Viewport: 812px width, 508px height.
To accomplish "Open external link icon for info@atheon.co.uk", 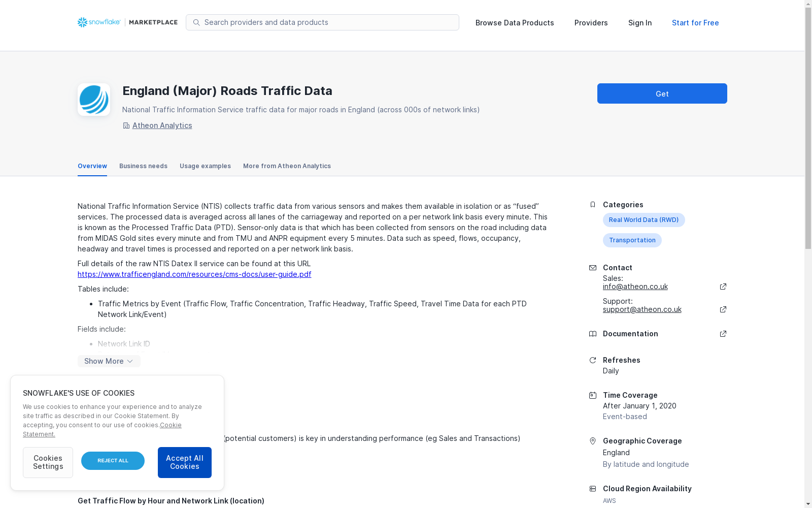I will click(723, 287).
